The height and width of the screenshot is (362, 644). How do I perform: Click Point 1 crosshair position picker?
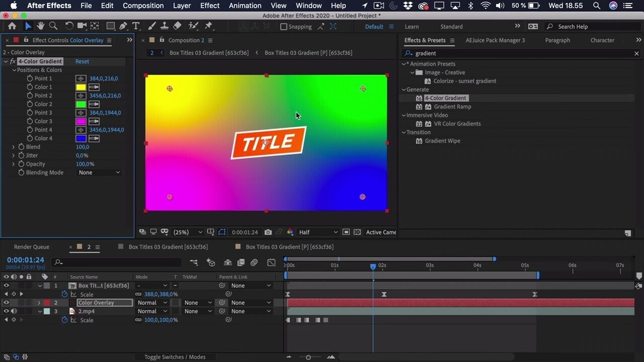point(81,79)
